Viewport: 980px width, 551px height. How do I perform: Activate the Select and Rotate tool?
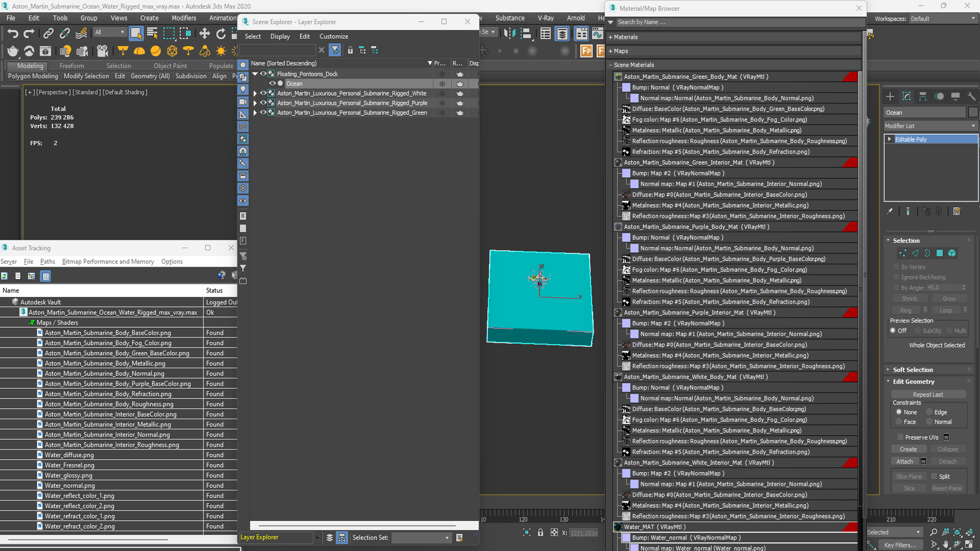click(x=221, y=34)
